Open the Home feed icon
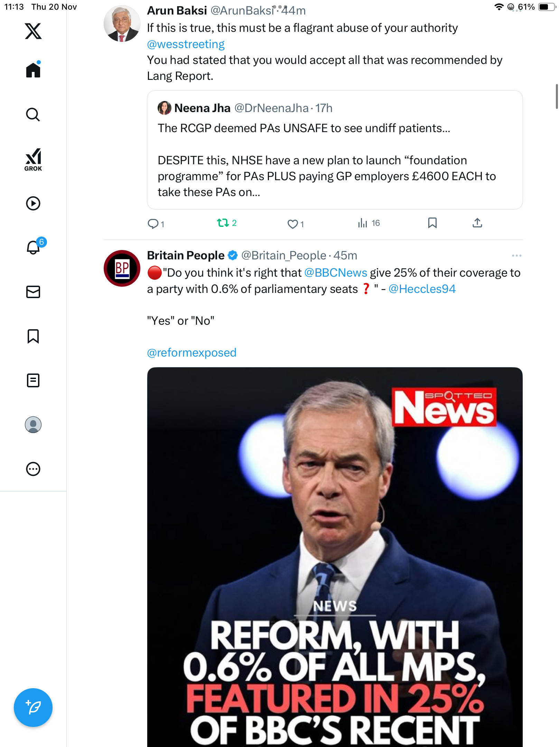This screenshot has width=560, height=747. [33, 70]
